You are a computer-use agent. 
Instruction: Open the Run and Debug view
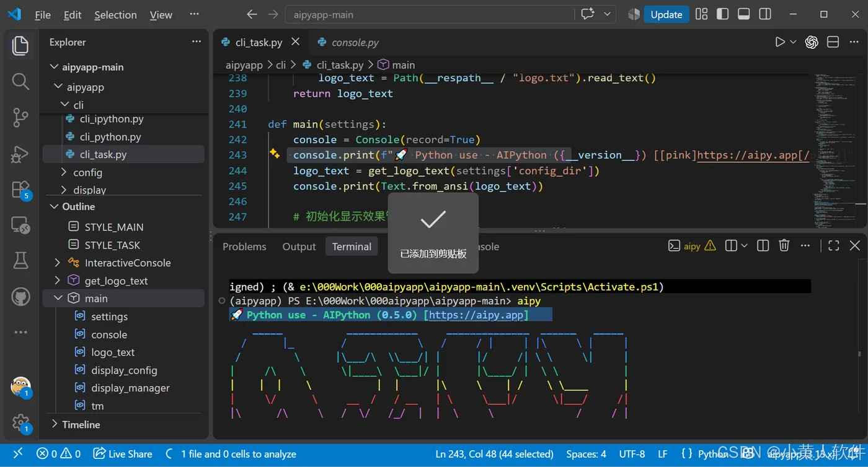click(x=20, y=153)
